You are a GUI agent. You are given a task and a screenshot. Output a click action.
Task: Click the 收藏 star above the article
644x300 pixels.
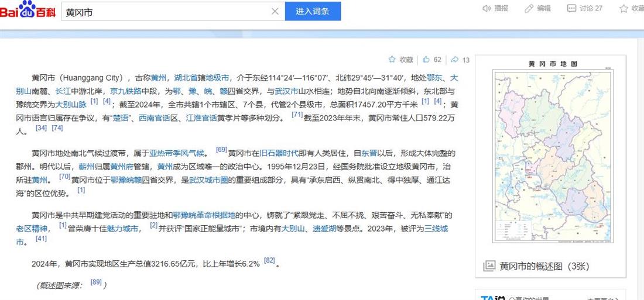(x=392, y=60)
